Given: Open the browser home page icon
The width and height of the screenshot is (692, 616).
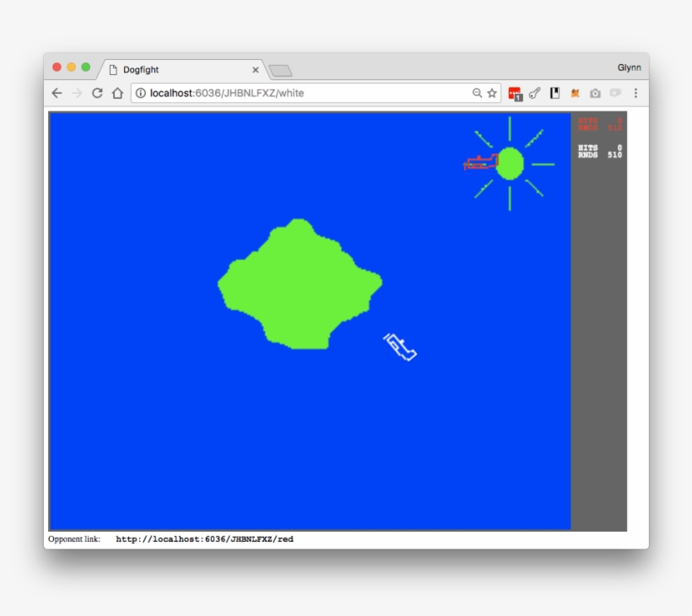Looking at the screenshot, I should 117,93.
